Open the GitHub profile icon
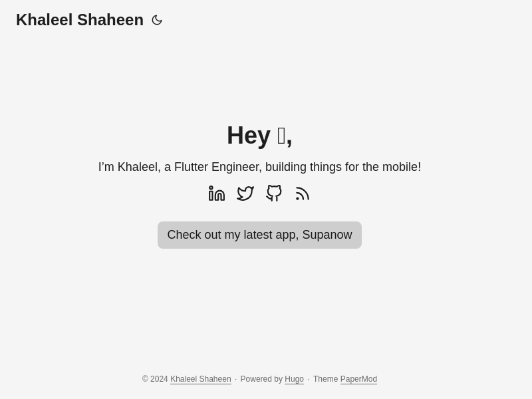Viewport: 532px width, 399px height. pyautogui.click(x=274, y=194)
